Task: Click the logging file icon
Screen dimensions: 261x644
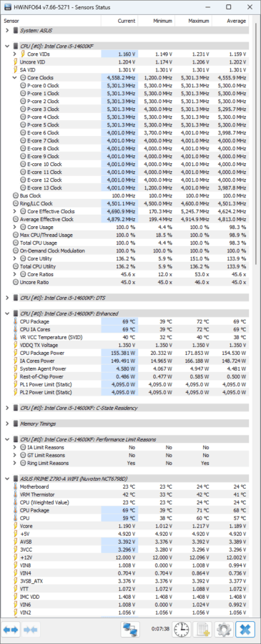Action: [x=203, y=629]
